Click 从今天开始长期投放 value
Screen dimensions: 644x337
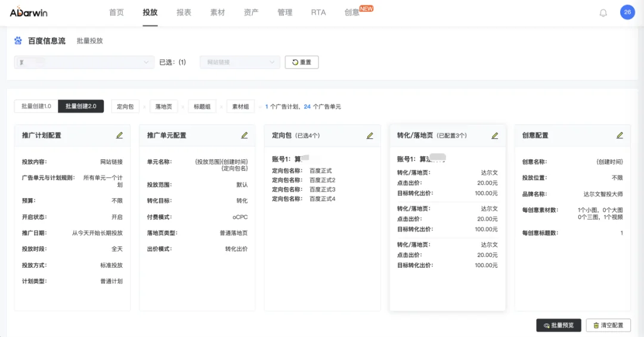97,233
